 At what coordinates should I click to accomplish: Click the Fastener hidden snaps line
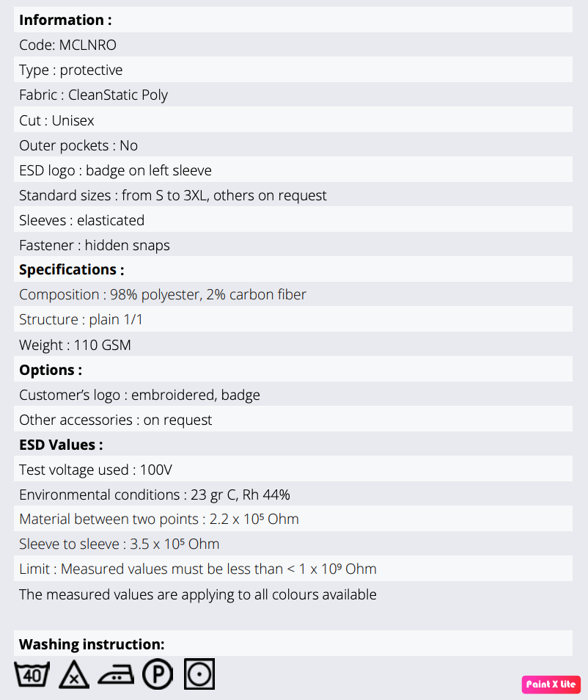pyautogui.click(x=95, y=245)
